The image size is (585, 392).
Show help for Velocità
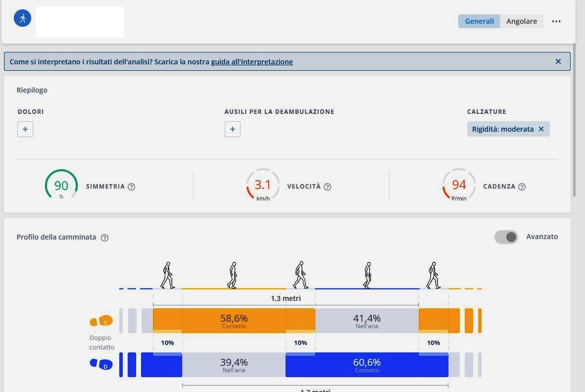click(327, 187)
